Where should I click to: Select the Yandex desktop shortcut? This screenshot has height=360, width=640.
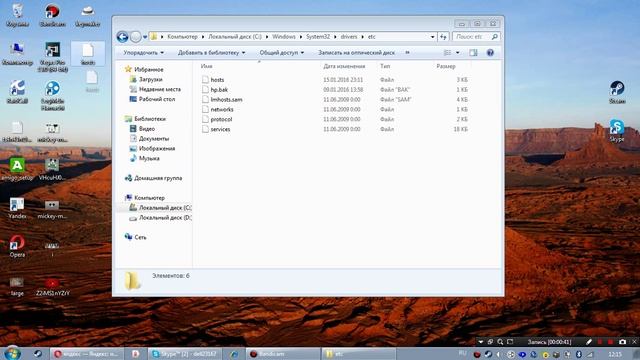click(17, 209)
